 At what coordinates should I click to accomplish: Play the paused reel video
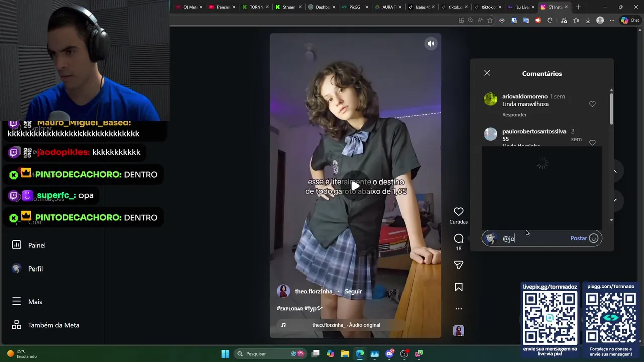[355, 186]
